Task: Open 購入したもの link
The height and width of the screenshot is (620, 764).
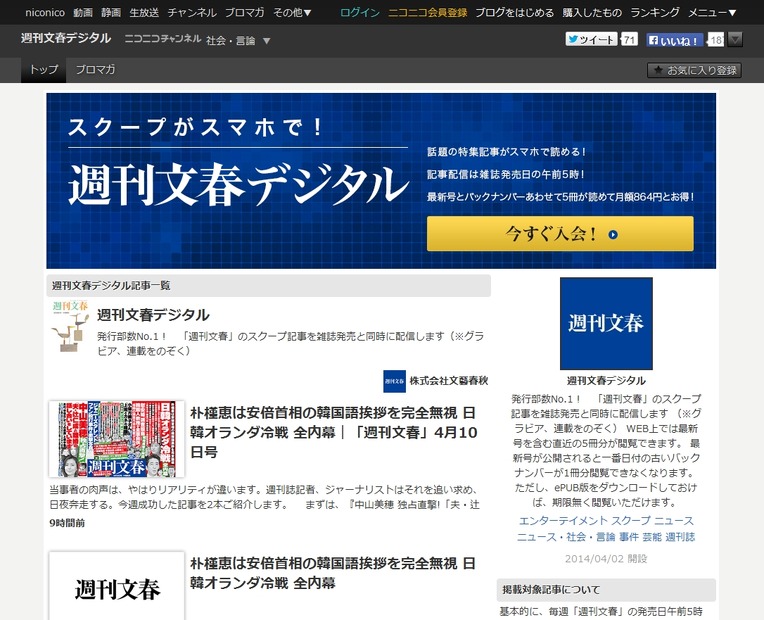Action: pyautogui.click(x=592, y=13)
